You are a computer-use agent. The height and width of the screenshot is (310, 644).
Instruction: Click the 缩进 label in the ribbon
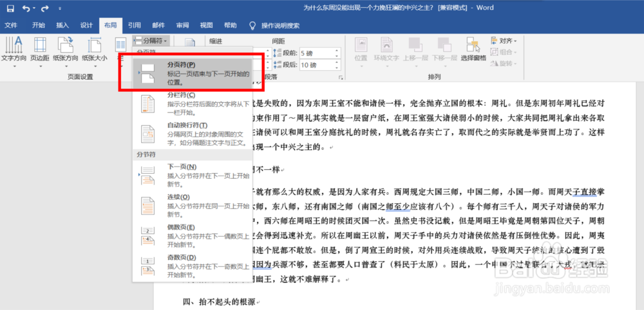(216, 41)
